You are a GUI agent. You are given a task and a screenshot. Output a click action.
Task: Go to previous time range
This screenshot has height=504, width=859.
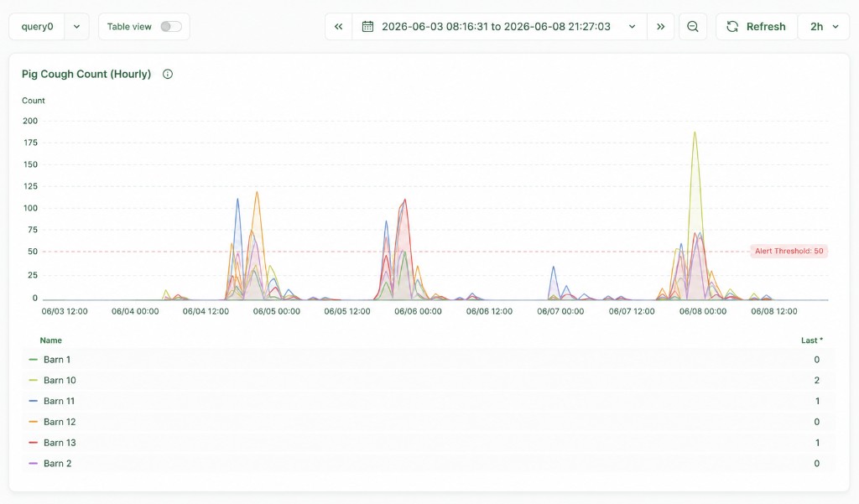tap(339, 26)
